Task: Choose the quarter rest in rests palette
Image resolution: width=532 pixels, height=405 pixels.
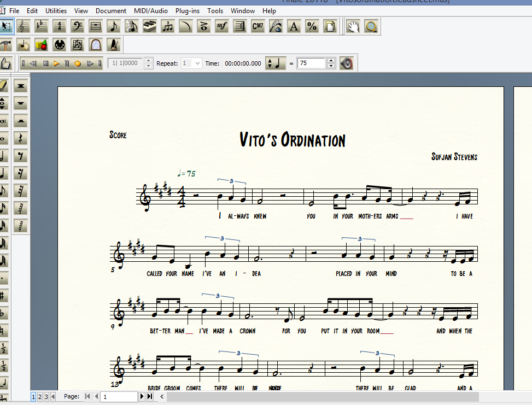Action: click(21, 138)
